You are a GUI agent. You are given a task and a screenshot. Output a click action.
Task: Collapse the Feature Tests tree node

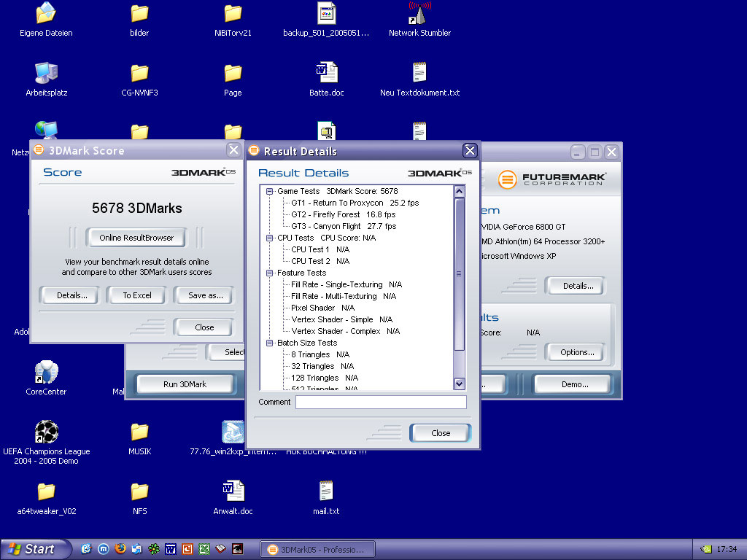(x=270, y=273)
